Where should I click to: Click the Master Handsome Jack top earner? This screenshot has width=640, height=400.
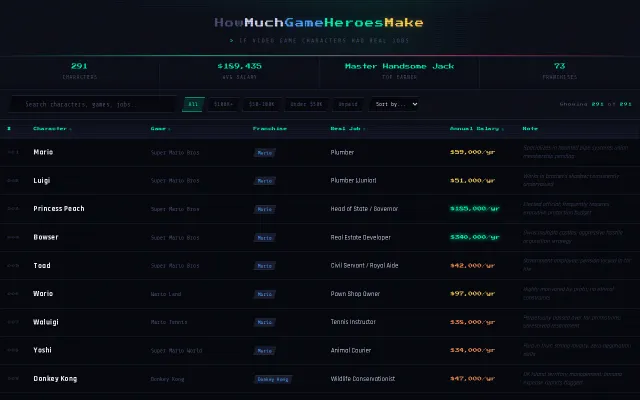tap(399, 70)
